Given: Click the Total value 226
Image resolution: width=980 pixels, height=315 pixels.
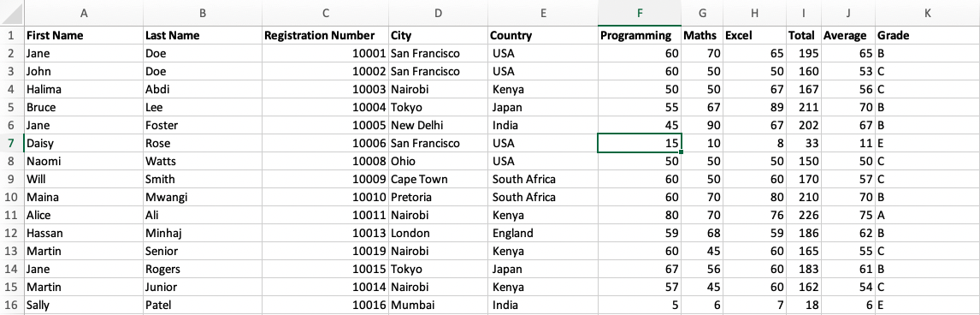Looking at the screenshot, I should pos(804,216).
